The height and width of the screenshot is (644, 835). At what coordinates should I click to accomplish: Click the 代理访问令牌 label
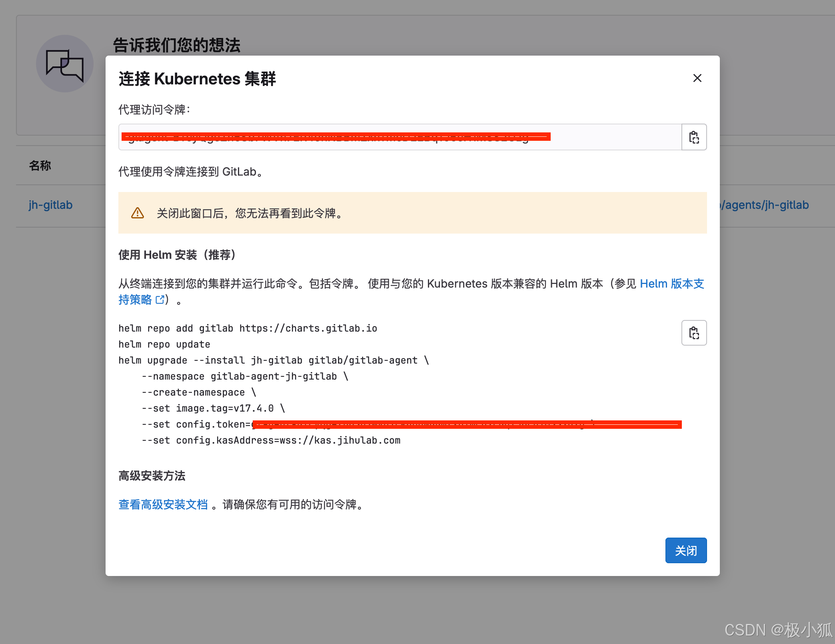154,109
